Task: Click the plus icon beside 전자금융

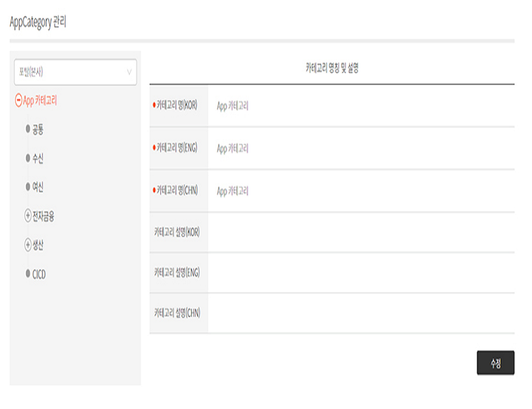Action: (28, 216)
